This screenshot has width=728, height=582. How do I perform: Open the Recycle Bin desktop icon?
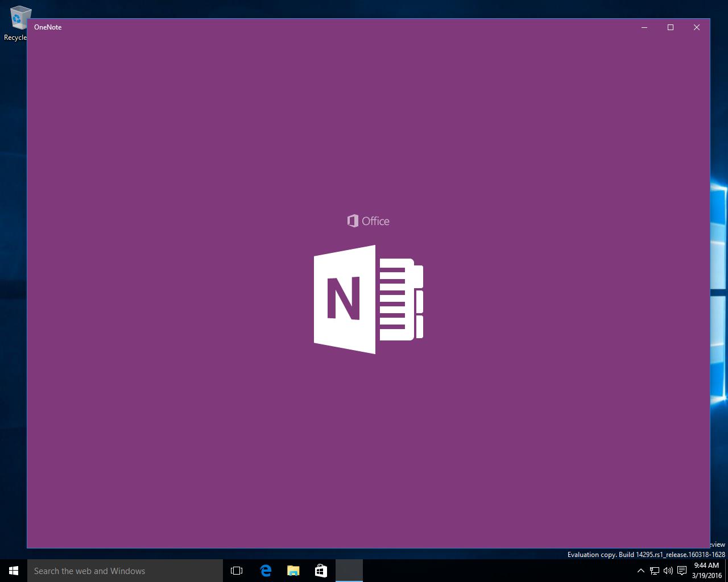point(17,23)
